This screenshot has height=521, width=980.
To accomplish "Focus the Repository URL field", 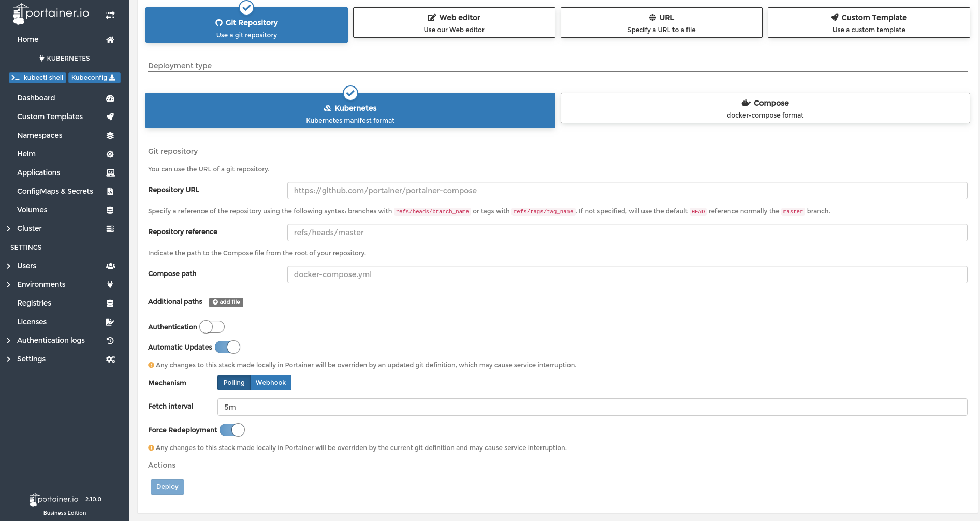I will coord(627,191).
